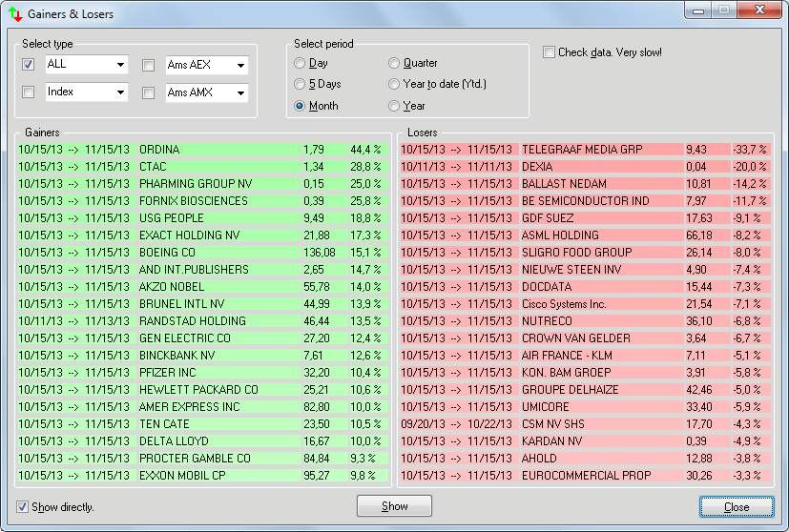This screenshot has width=789, height=532.
Task: Expand the Ams AEX dropdown
Action: pyautogui.click(x=241, y=66)
